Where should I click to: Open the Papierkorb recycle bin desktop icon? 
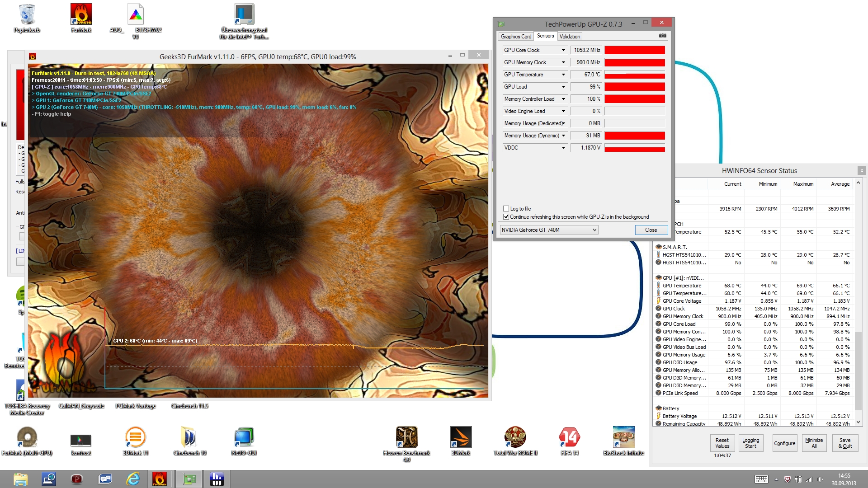pos(27,18)
